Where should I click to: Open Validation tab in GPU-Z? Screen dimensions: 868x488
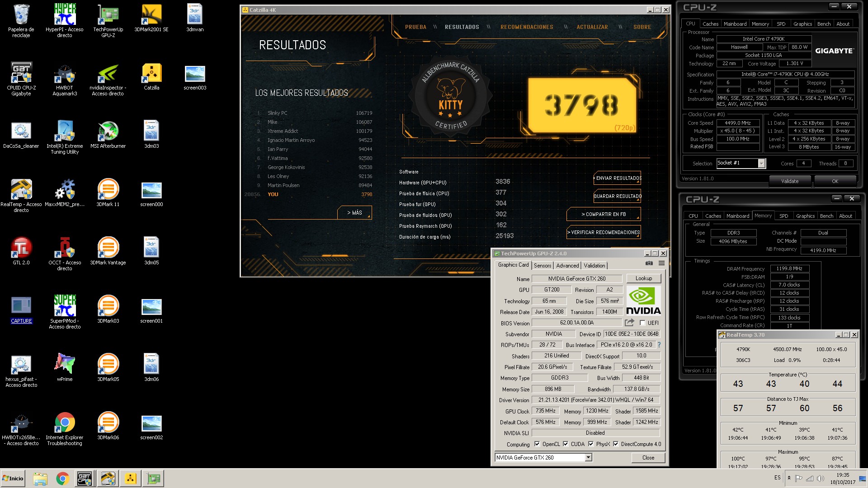(x=594, y=266)
